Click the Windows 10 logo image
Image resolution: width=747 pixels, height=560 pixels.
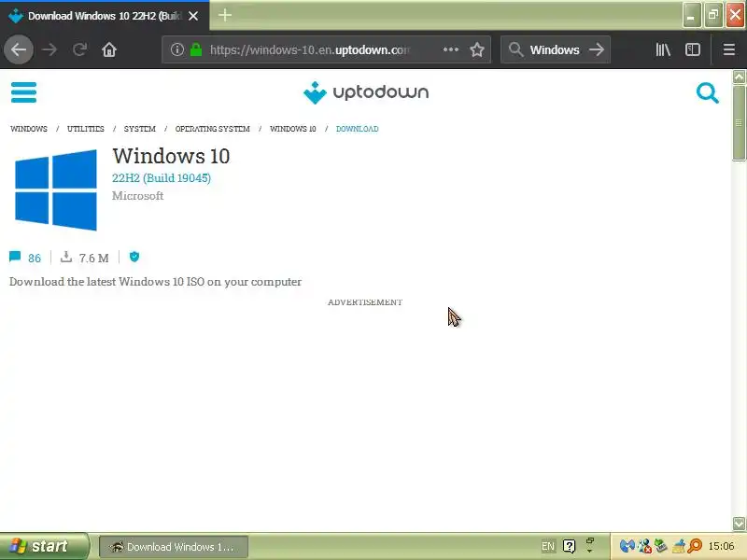[x=56, y=190]
